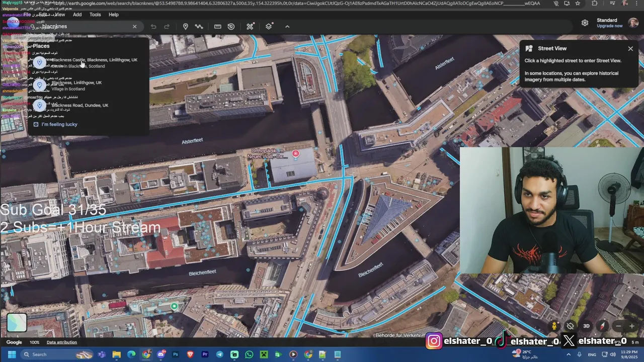Open the Help menu
The height and width of the screenshot is (362, 644).
[x=114, y=15]
